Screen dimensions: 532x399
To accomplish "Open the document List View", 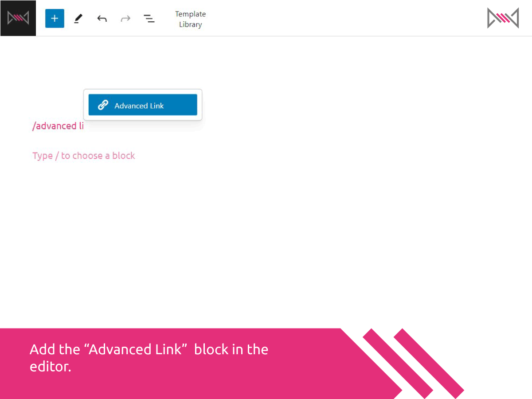I will [x=149, y=19].
